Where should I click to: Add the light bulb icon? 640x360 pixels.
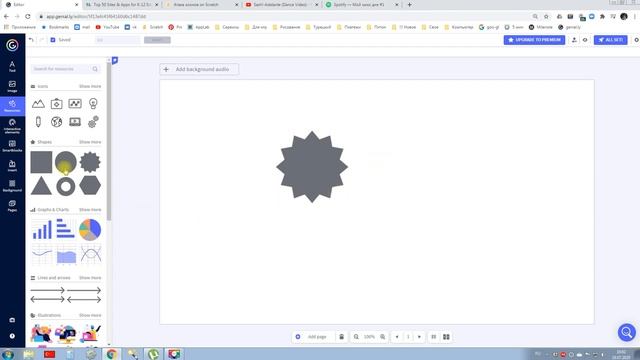[93, 104]
